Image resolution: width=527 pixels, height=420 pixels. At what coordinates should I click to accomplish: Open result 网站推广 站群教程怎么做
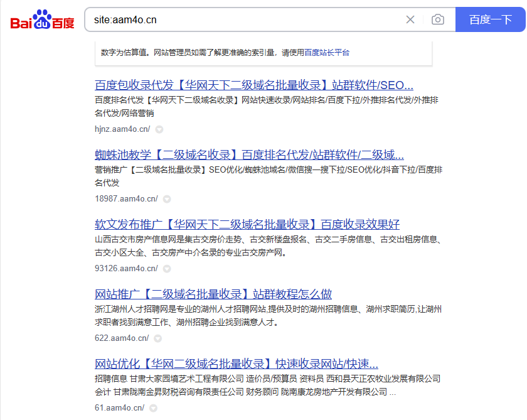tap(213, 294)
